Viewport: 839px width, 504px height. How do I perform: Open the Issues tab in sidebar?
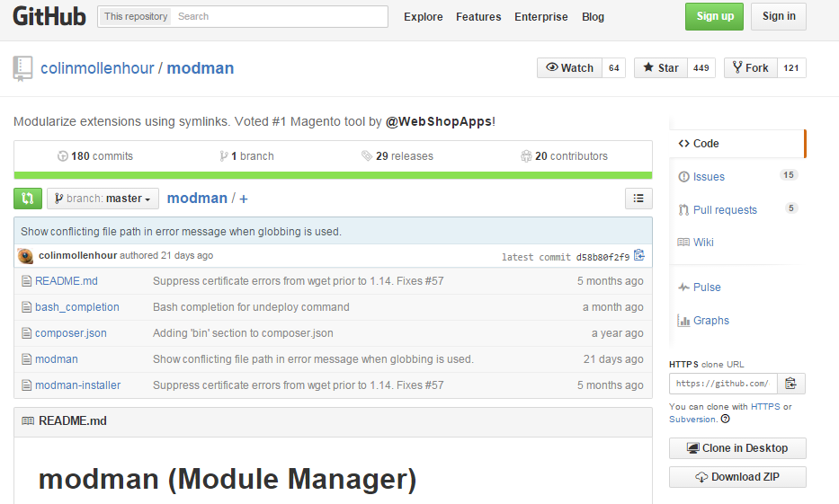[x=709, y=177]
